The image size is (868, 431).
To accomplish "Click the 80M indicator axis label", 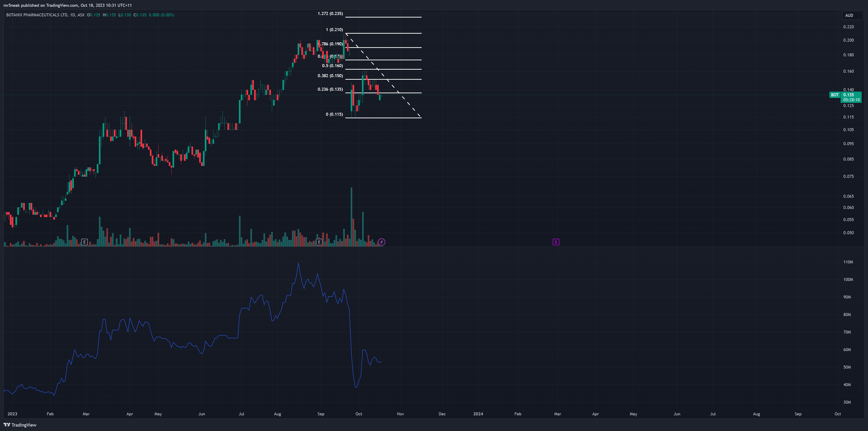I will coord(847,314).
